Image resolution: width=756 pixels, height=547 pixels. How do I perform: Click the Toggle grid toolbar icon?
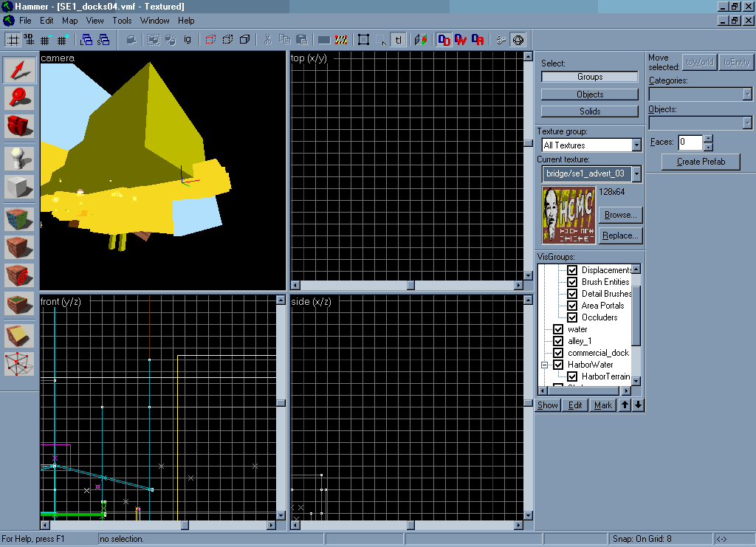tap(13, 40)
